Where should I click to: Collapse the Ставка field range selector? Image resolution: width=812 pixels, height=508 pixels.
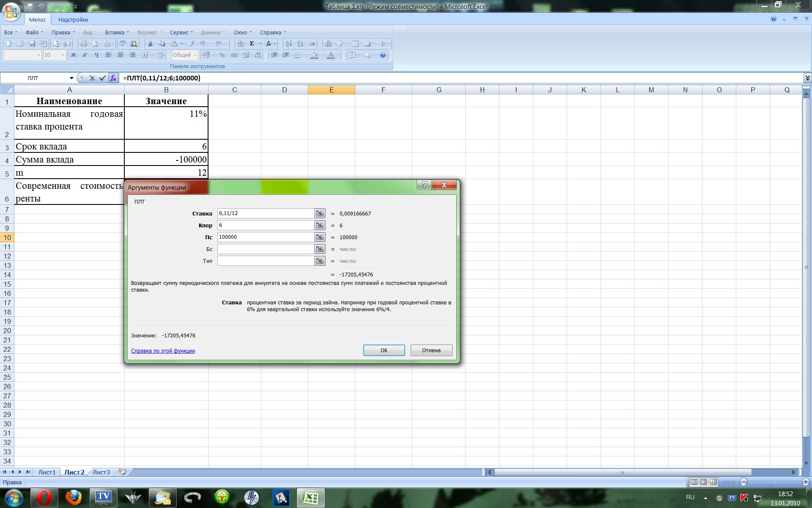[320, 213]
